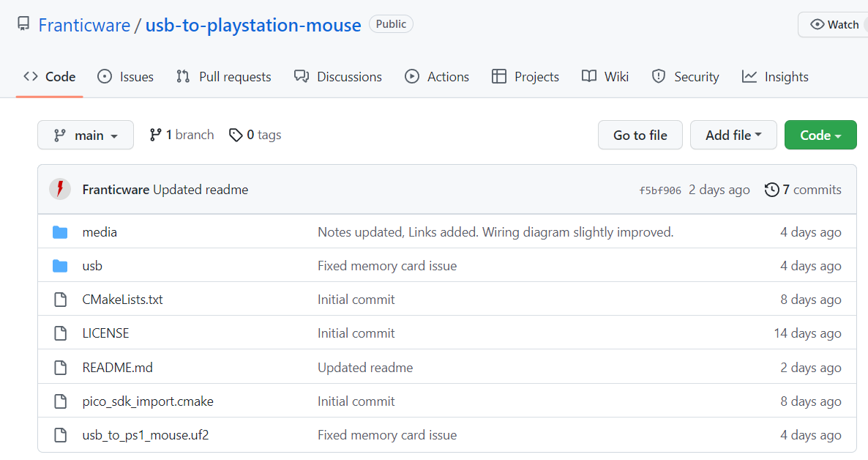
Task: Open the usb_to_ps1_mouse.uf2 file
Action: point(146,435)
